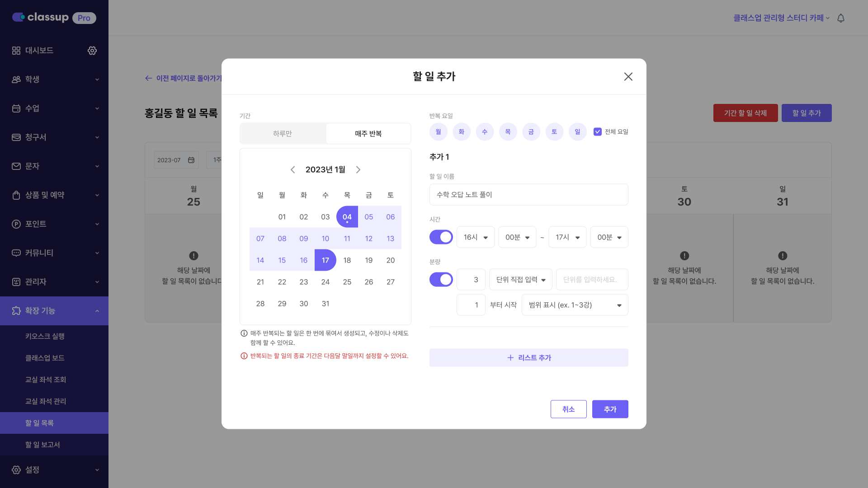
Task: Go to next month in calendar
Action: click(x=358, y=169)
